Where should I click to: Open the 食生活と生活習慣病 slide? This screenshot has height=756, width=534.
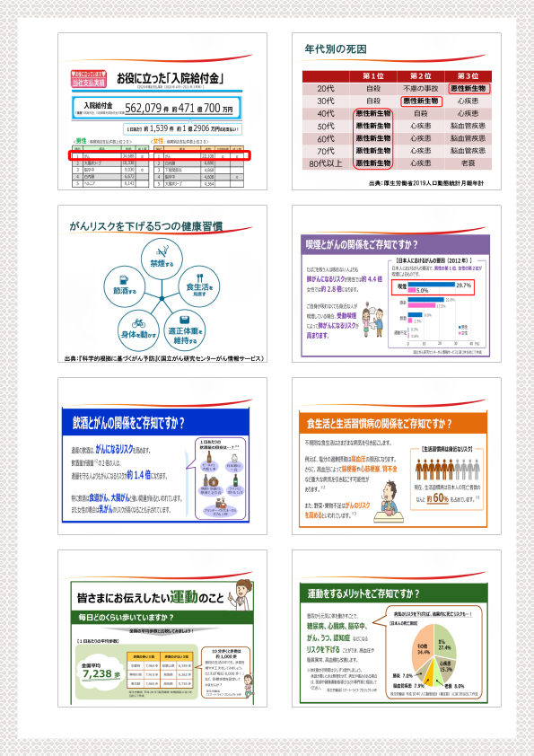click(x=396, y=455)
